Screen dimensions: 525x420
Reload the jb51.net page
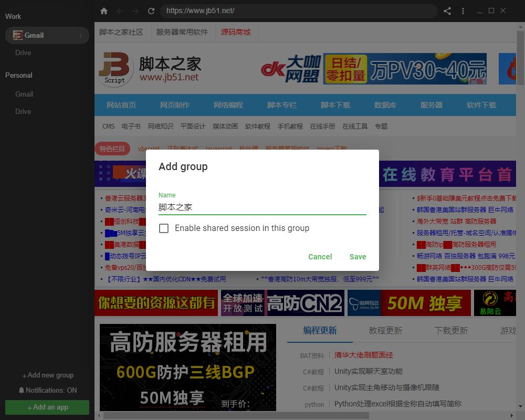click(151, 10)
